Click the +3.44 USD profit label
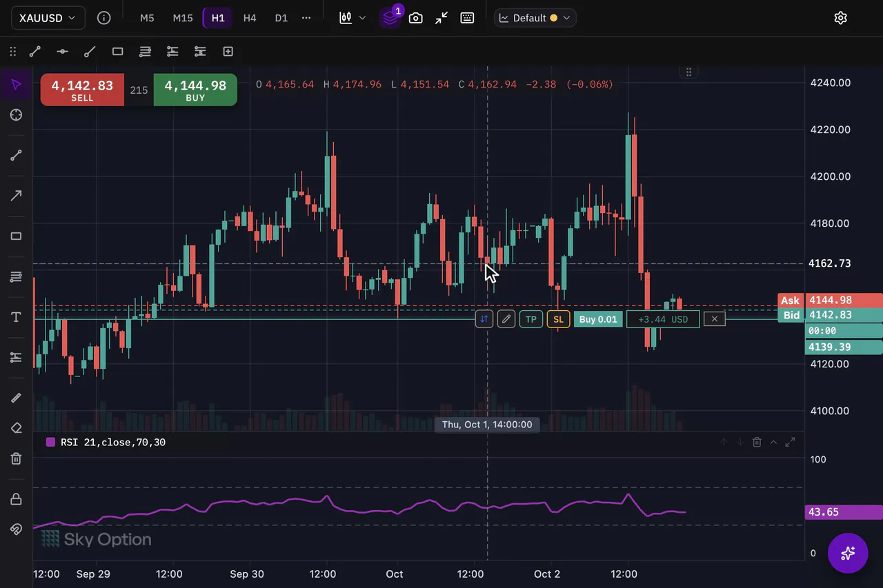Image resolution: width=883 pixels, height=588 pixels. [x=663, y=319]
